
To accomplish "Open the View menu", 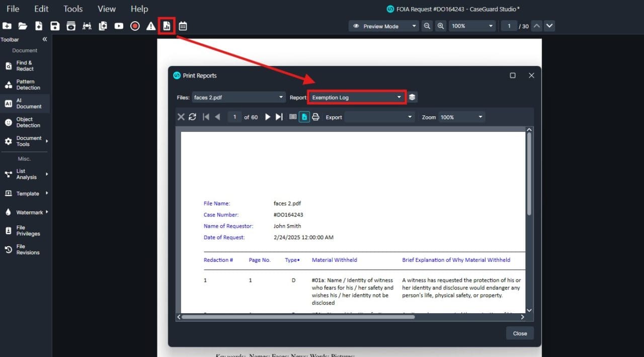I will pos(106,9).
